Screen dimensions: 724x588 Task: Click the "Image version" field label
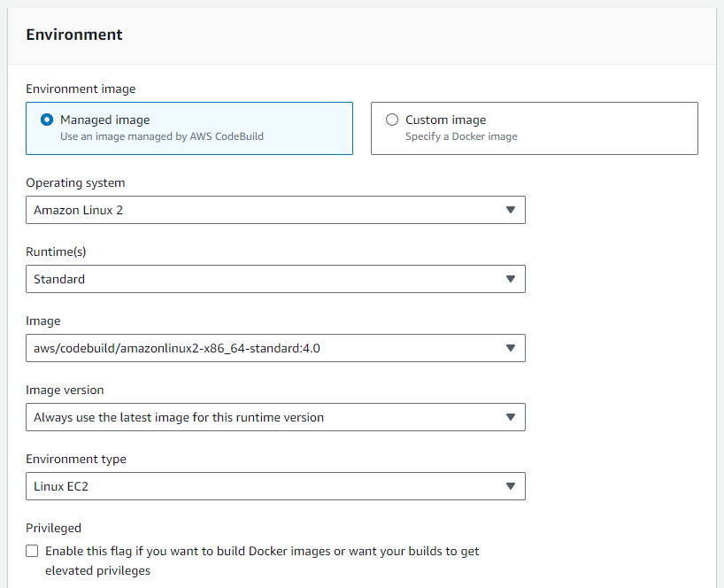(65, 390)
